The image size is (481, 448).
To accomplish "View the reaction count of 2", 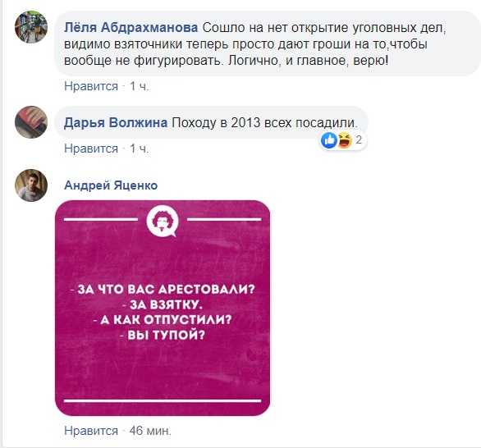I will 359,140.
